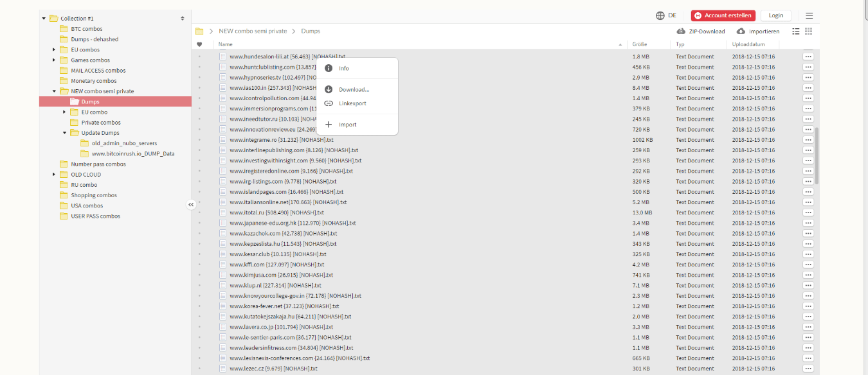Collapse the Update Dumps folder
868x375 pixels.
point(64,133)
